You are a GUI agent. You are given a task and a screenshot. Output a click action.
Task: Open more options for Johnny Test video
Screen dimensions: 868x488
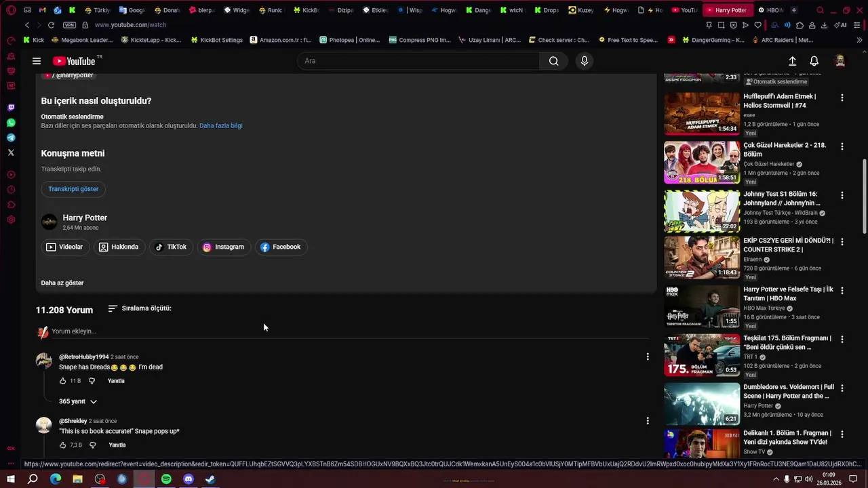click(x=842, y=195)
